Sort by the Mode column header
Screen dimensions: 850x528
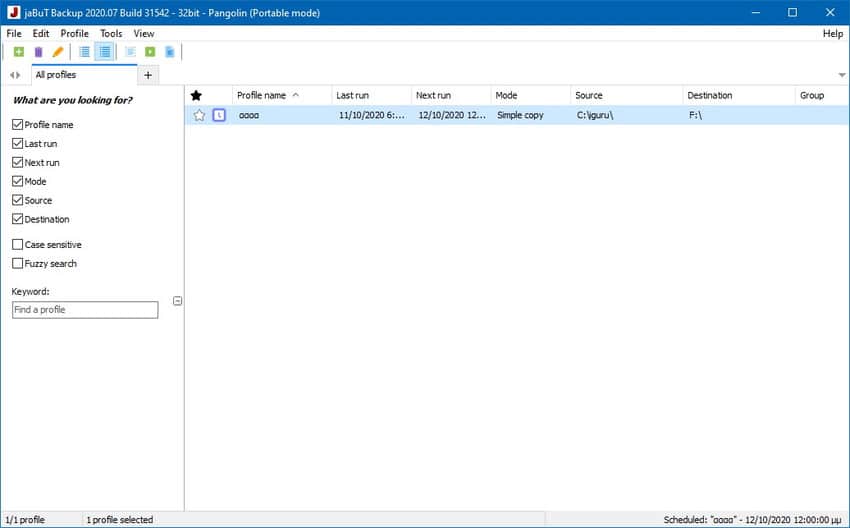(531, 95)
